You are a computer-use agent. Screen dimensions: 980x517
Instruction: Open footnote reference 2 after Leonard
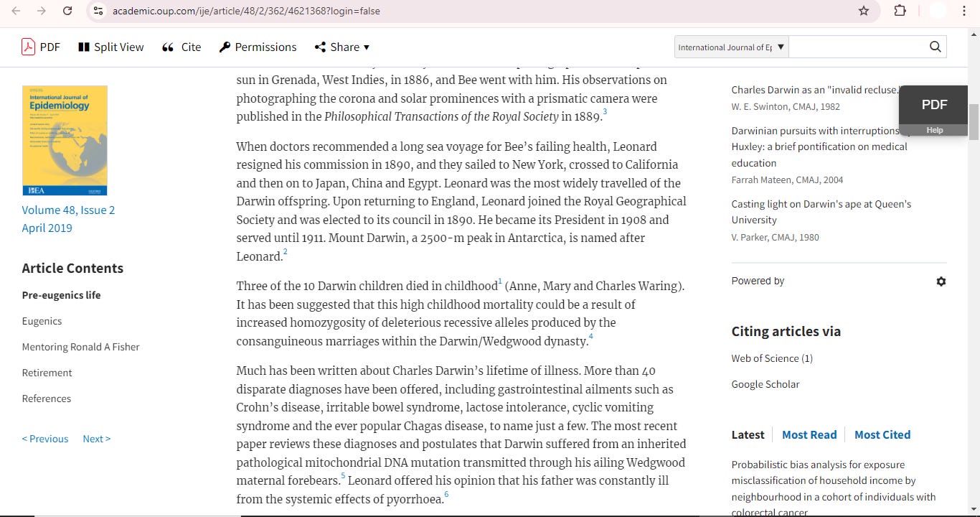tap(285, 252)
